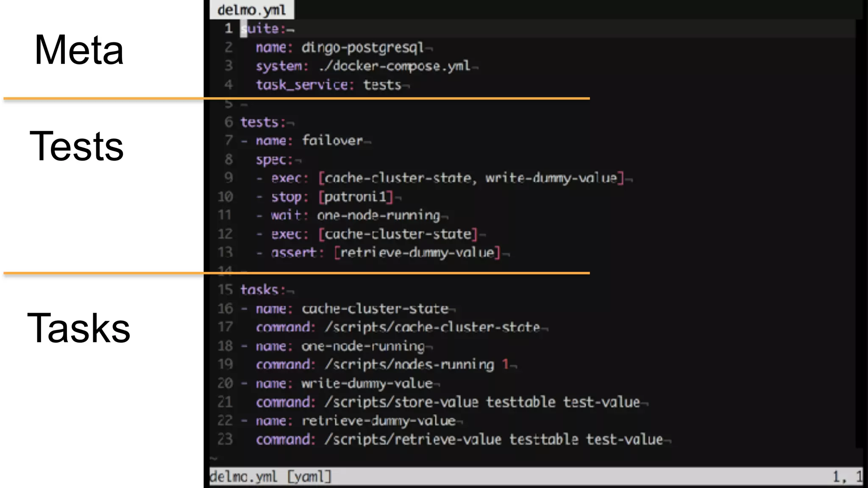Viewport: 868px width, 488px height.
Task: Click './docker-compose.yml' system value
Action: [x=395, y=66]
